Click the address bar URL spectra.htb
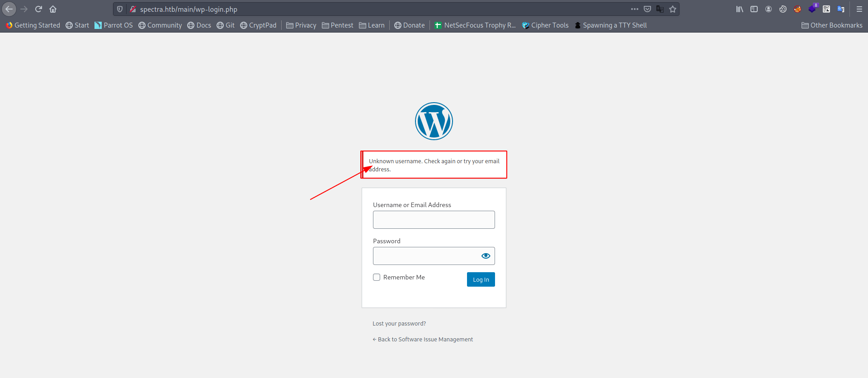Image resolution: width=868 pixels, height=378 pixels. tap(189, 9)
